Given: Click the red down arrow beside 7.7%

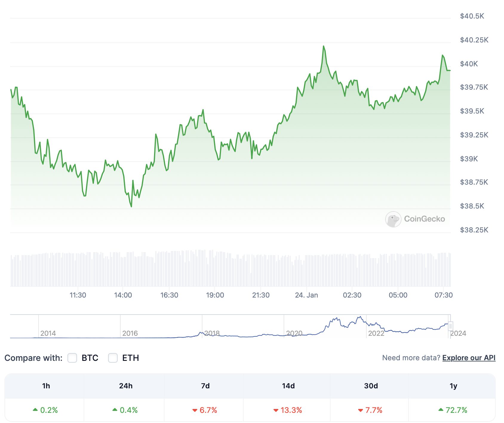Looking at the screenshot, I should click(x=360, y=410).
